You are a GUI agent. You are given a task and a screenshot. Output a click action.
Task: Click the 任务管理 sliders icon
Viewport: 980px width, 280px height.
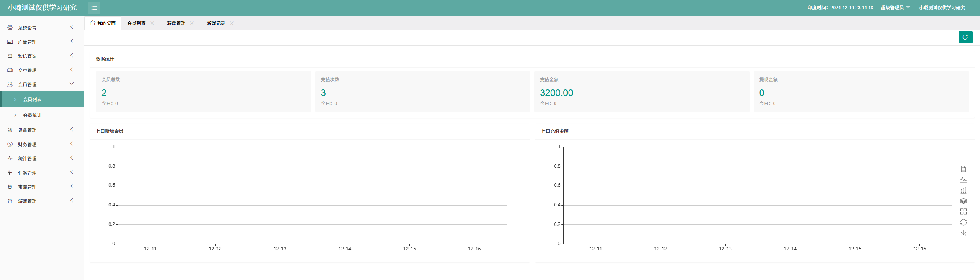tap(10, 173)
